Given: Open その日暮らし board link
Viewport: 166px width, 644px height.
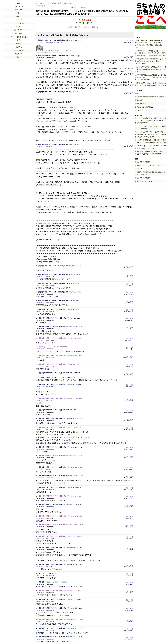Looking at the screenshot, I should point(19,40).
